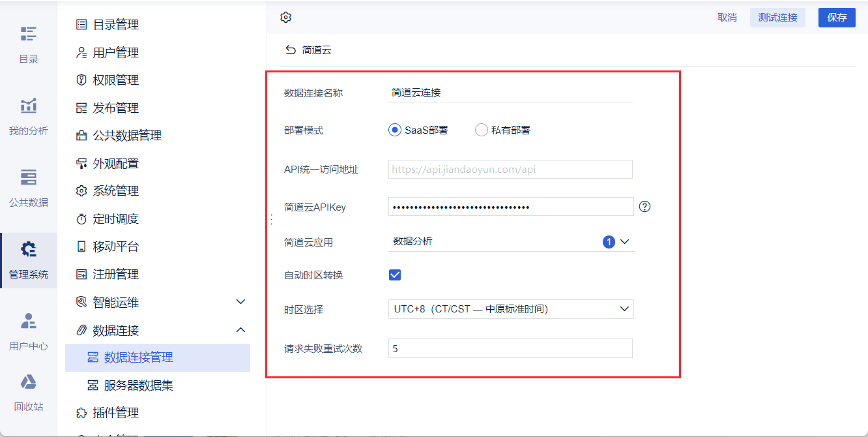The width and height of the screenshot is (868, 437).
Task: Click the 取消 button
Action: point(727,18)
